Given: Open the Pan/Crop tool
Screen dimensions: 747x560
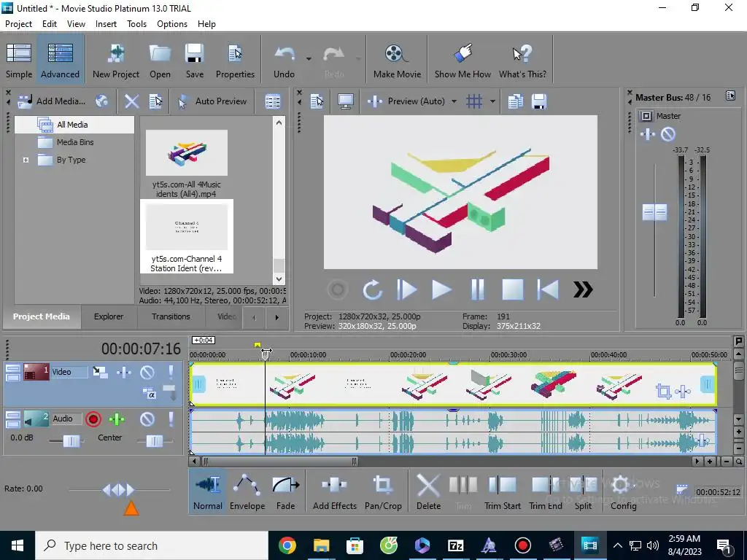Looking at the screenshot, I should (x=383, y=492).
